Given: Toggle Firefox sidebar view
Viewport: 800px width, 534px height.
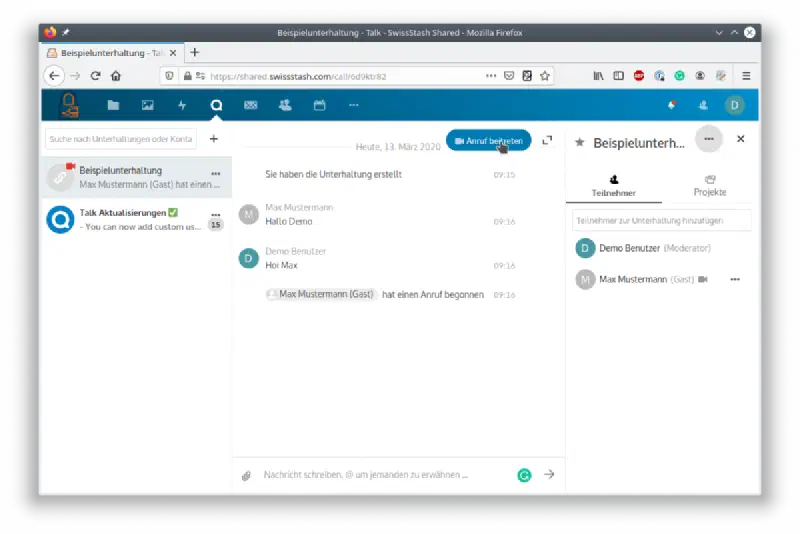Looking at the screenshot, I should [618, 76].
